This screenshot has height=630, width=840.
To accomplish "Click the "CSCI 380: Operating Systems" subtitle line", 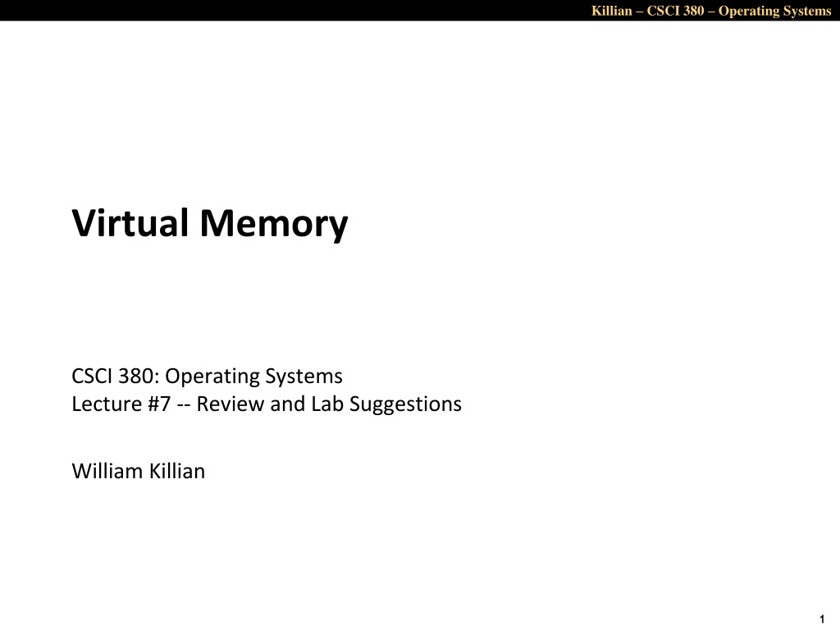I will coord(207,376).
